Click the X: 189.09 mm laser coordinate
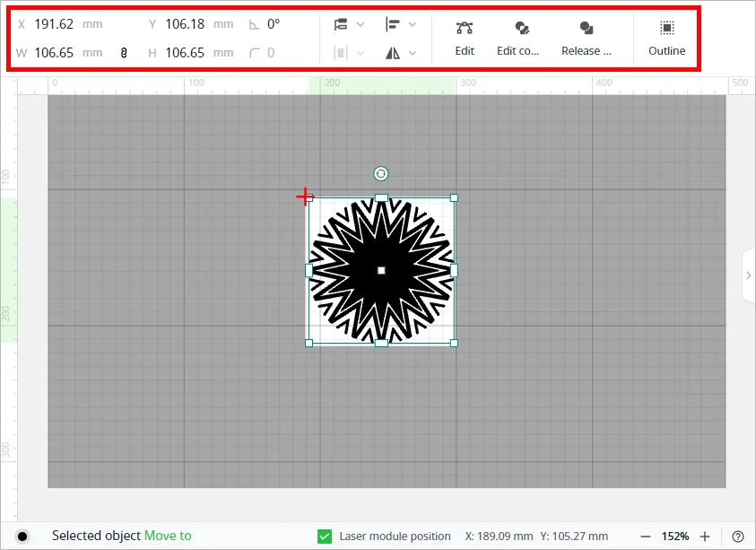756x550 pixels. (x=499, y=536)
